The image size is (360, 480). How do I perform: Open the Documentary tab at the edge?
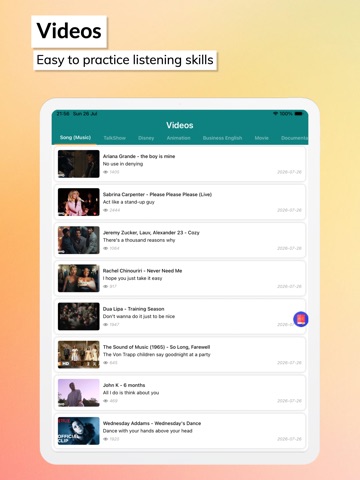(294, 138)
